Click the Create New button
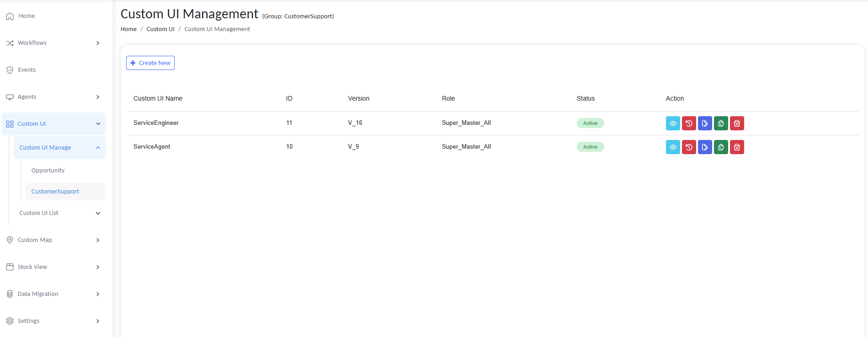The height and width of the screenshot is (338, 868). coord(150,63)
